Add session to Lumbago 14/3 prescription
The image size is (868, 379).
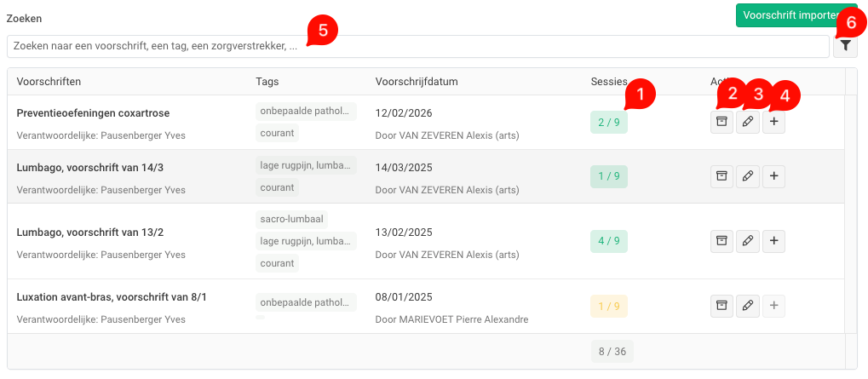pyautogui.click(x=773, y=176)
